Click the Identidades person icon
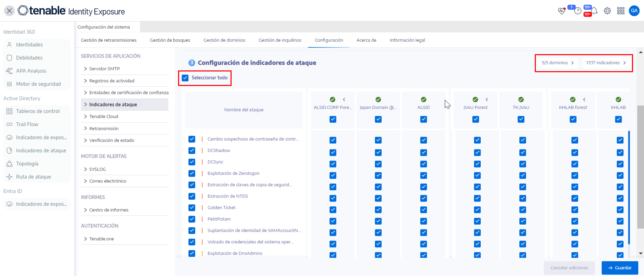Screen dimensions: 644x276 [x=9, y=45]
